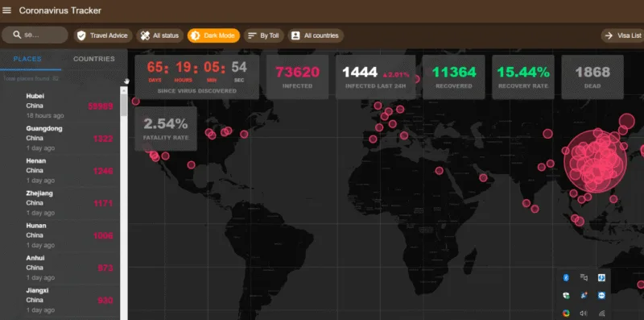This screenshot has height=320, width=644.
Task: Click the Since Virus Discovered timer
Action: click(196, 77)
